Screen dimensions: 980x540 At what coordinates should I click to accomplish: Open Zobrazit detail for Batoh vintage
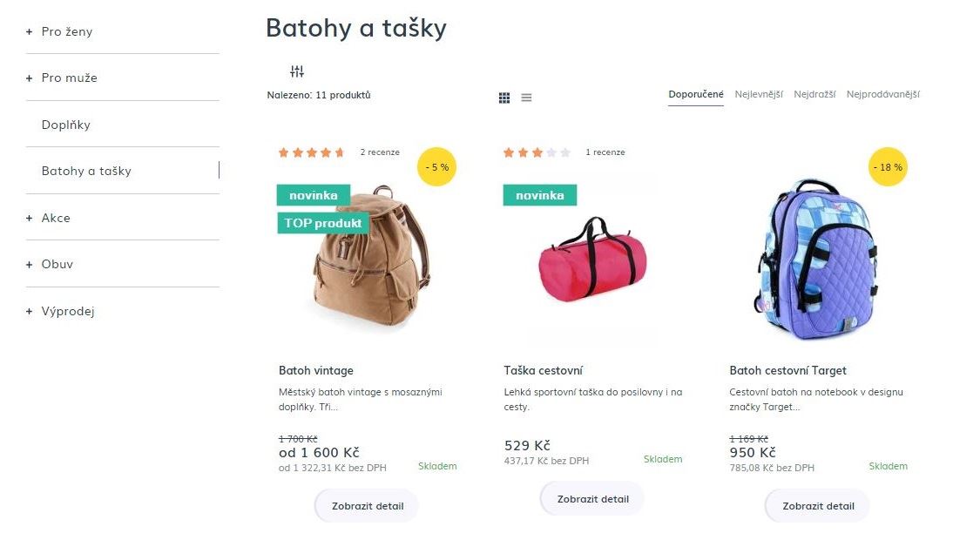click(365, 505)
